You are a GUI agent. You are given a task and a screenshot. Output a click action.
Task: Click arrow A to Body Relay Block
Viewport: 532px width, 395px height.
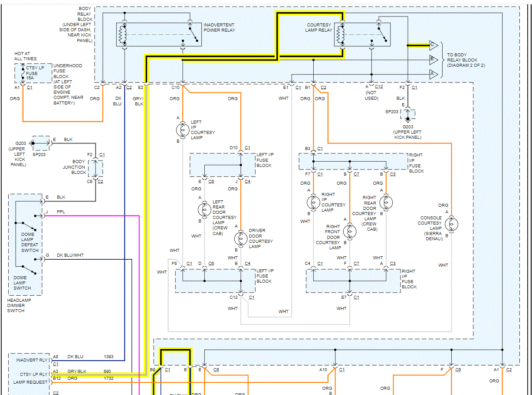433,74
